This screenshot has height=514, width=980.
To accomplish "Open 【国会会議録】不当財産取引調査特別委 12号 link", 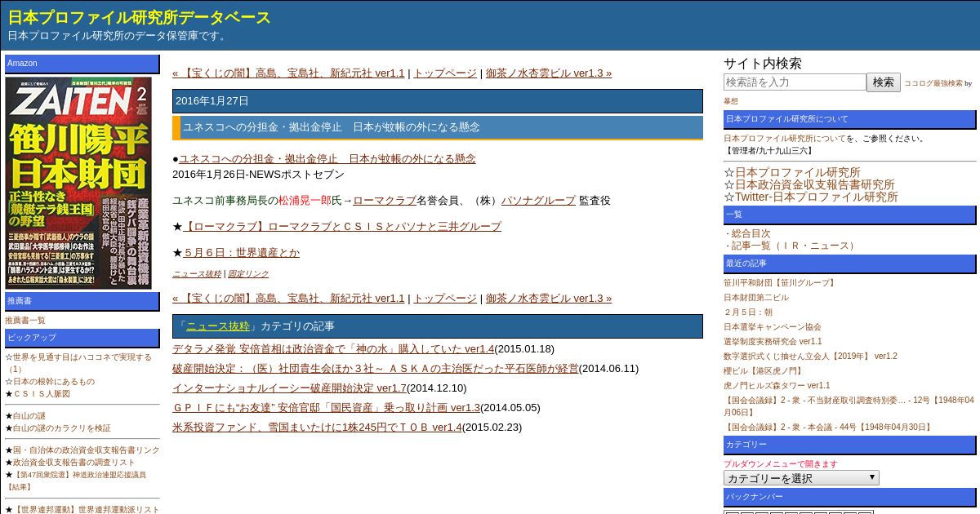I will (849, 405).
